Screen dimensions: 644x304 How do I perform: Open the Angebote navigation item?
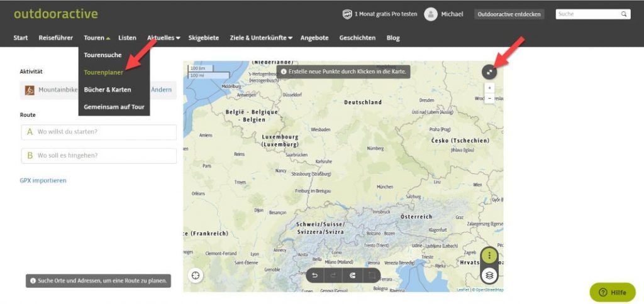click(314, 38)
